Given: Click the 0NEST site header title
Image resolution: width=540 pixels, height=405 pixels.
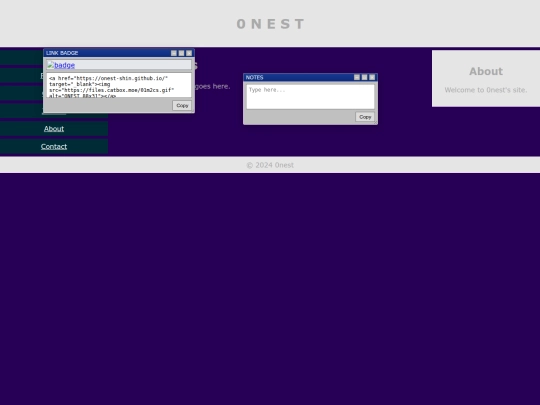Looking at the screenshot, I should coord(270,24).
